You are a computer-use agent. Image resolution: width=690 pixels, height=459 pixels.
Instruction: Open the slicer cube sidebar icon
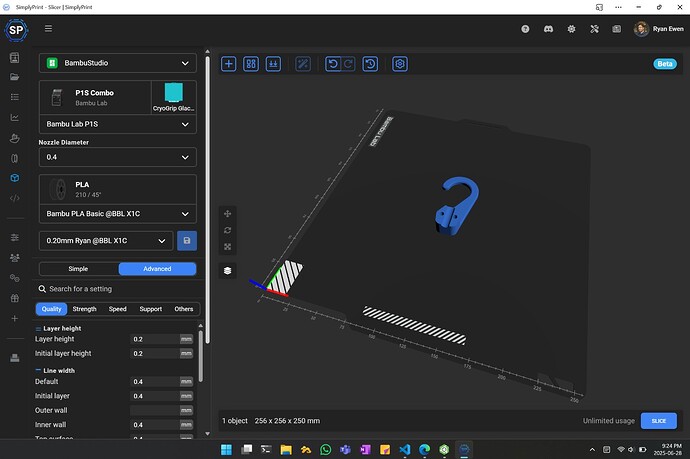click(15, 178)
